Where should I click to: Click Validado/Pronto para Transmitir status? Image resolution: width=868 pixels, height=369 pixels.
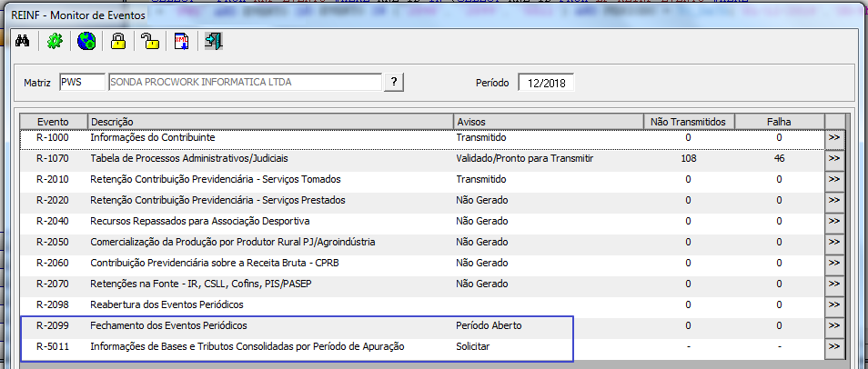click(x=525, y=158)
